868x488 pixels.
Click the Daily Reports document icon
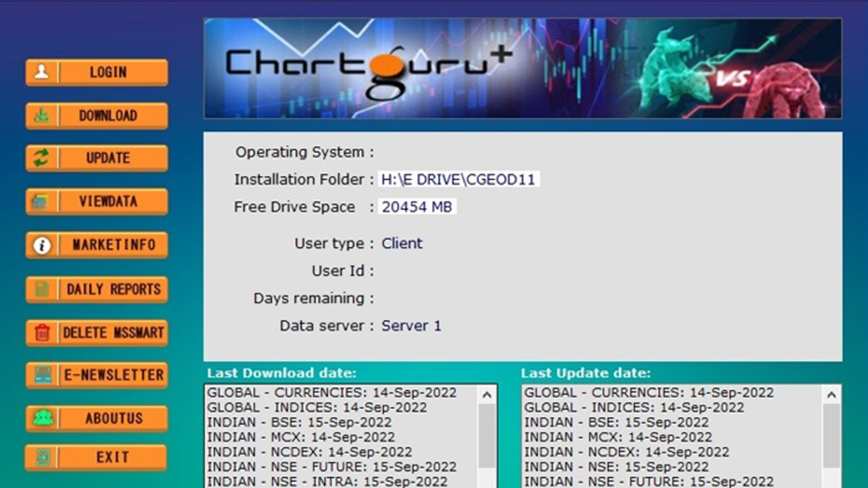(x=42, y=289)
